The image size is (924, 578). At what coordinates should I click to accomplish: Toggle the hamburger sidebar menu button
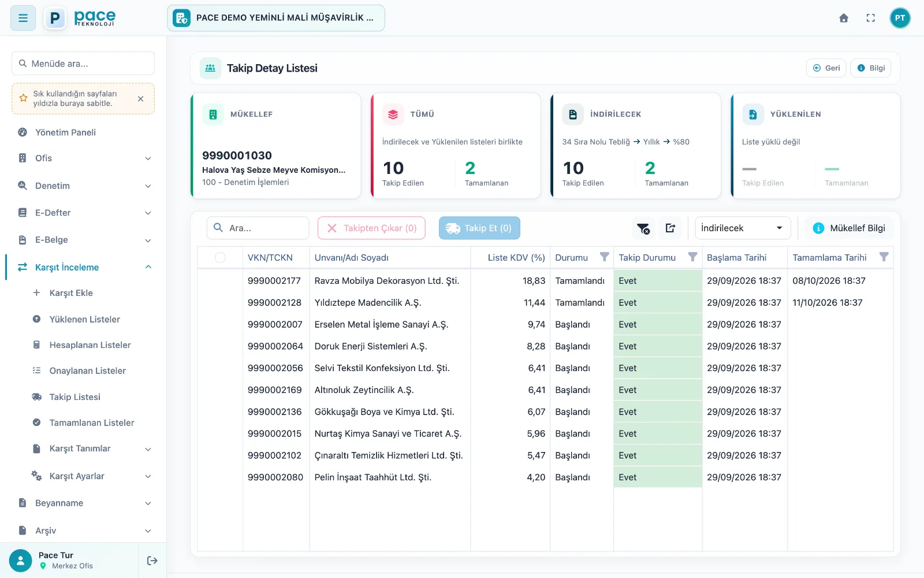pyautogui.click(x=23, y=18)
